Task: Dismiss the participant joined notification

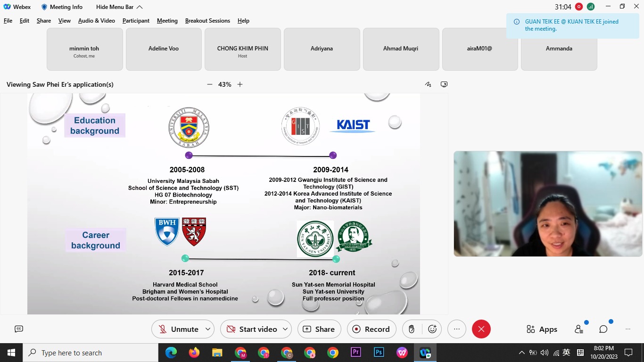Action: [573, 25]
